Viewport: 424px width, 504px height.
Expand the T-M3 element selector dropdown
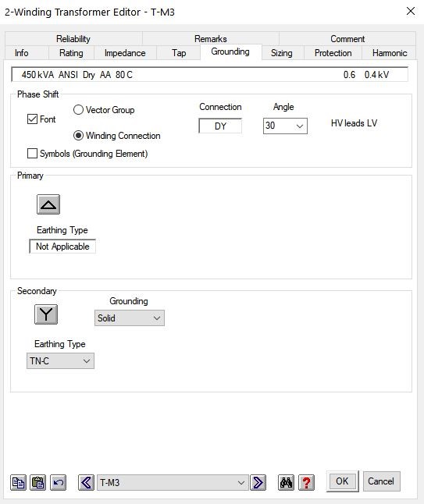tap(173, 482)
